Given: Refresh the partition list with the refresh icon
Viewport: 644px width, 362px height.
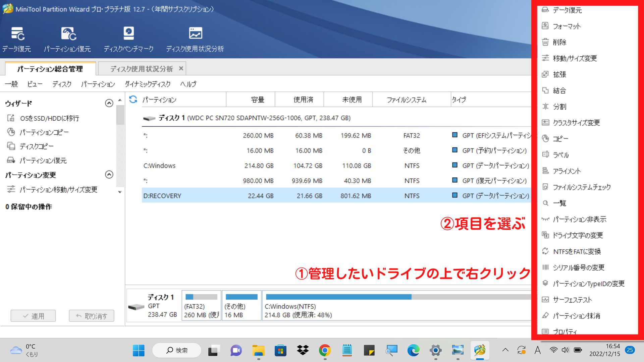Looking at the screenshot, I should pyautogui.click(x=133, y=99).
